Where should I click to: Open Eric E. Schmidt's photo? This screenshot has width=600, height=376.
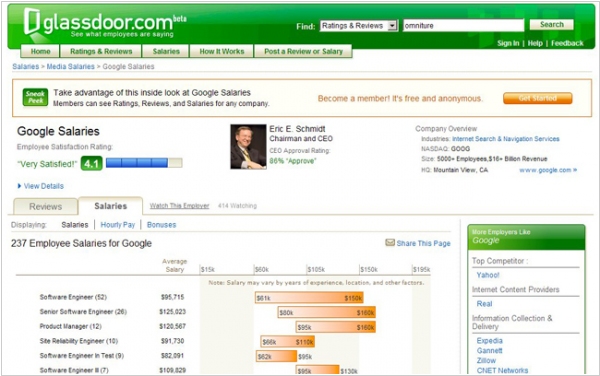tap(248, 146)
